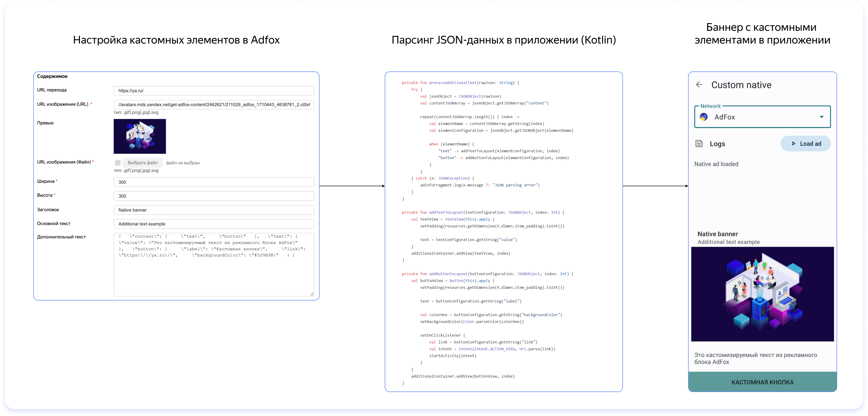Tap the КАСТОМНАЯ КНОПКА teal button
Viewport: 868px width, 416px height.
point(762,382)
